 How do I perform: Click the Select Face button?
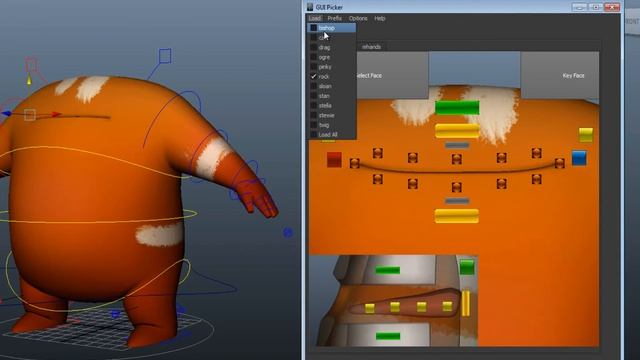click(392, 75)
